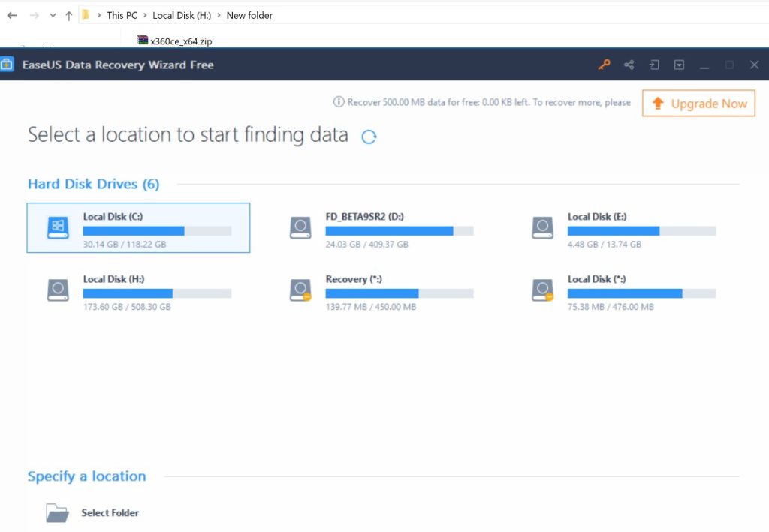Click the share icon in title bar
Viewport: 769px width, 532px height.
point(629,65)
